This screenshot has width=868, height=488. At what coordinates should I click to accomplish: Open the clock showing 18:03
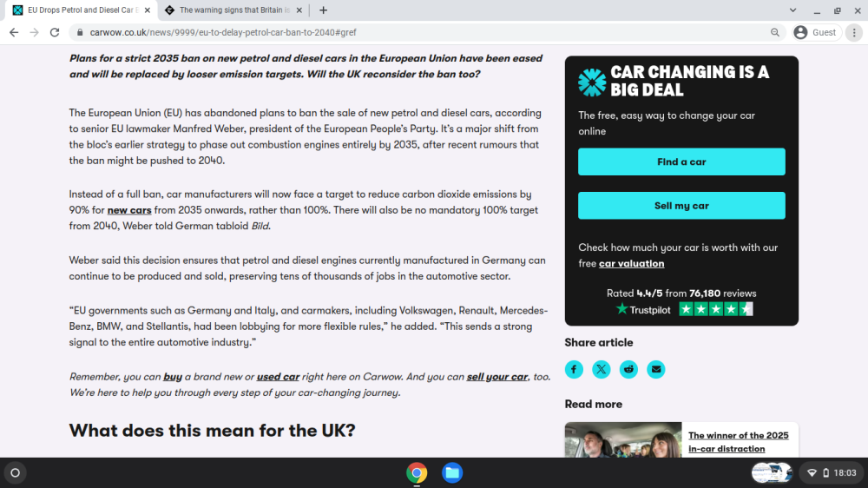(x=845, y=473)
